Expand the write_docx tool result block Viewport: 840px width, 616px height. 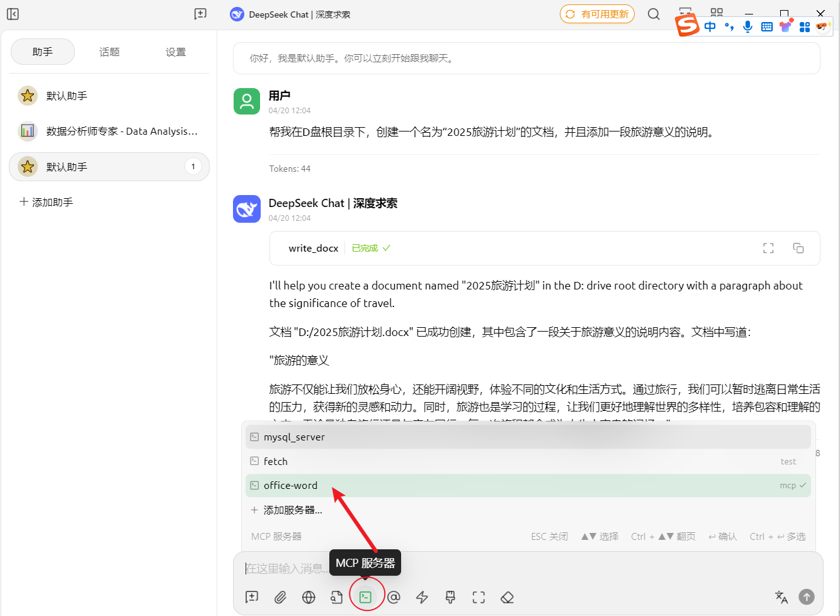pyautogui.click(x=768, y=248)
